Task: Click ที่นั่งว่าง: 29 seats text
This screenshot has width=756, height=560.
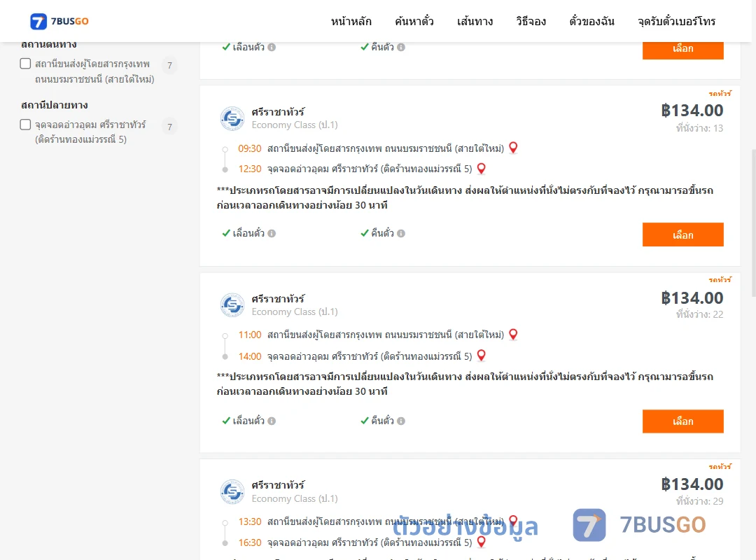Action: click(x=699, y=501)
